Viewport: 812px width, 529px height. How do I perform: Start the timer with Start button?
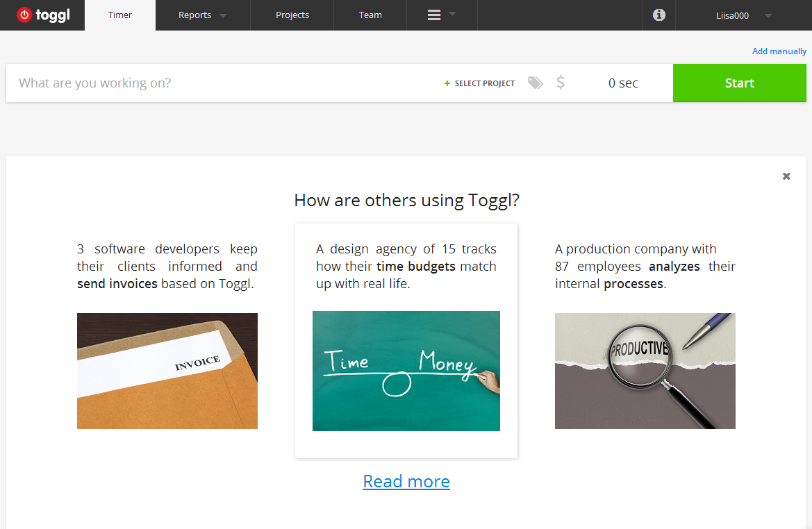[740, 83]
